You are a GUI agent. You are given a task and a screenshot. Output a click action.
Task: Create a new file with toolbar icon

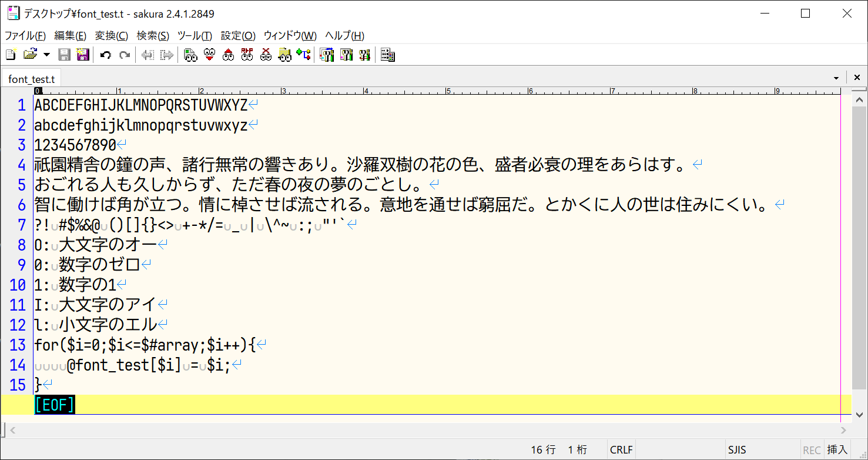[11, 55]
